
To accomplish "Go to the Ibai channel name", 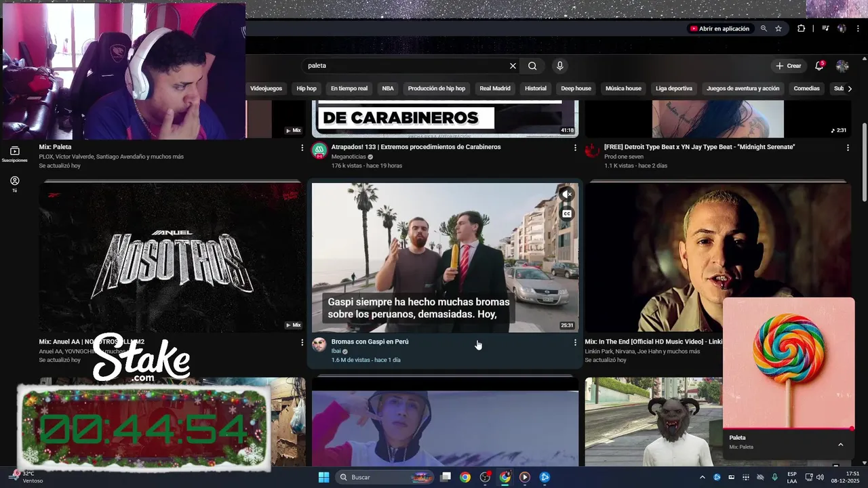I will point(336,351).
